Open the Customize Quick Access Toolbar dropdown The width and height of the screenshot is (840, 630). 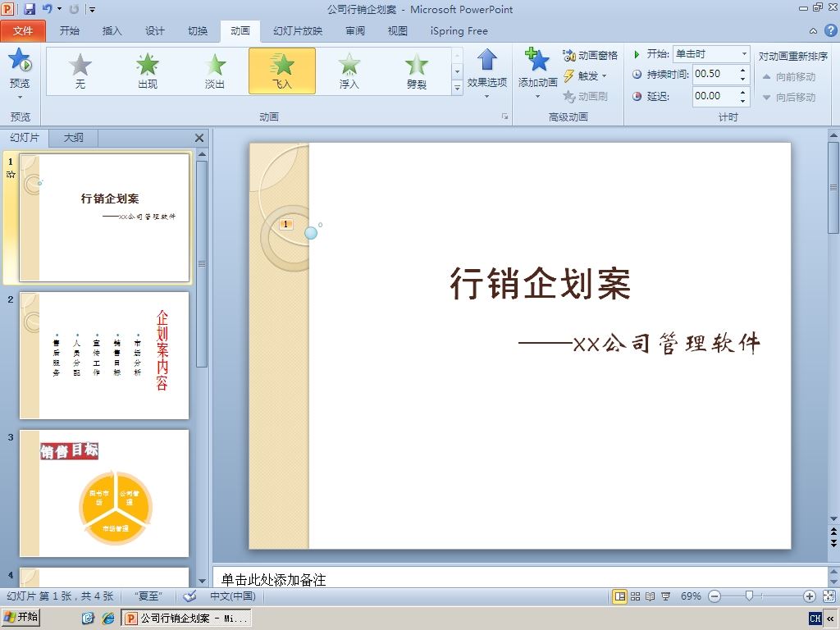[92, 9]
